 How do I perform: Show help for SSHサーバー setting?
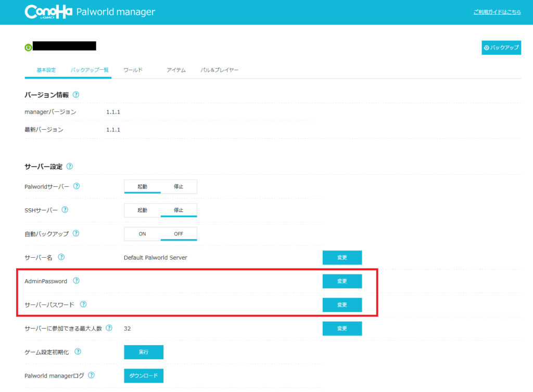tap(65, 210)
